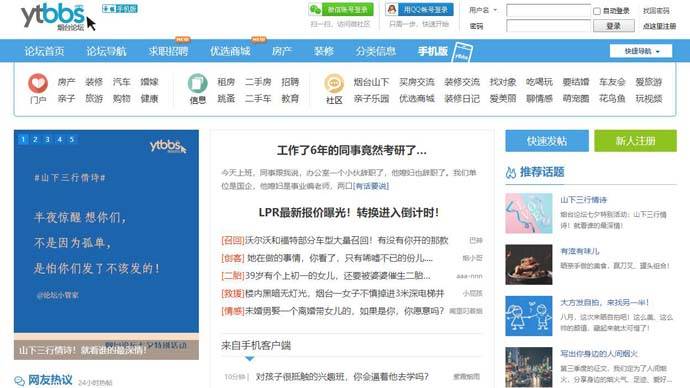Open the 租房 link under 信息
Screen dimensions: 690x388
pos(226,82)
